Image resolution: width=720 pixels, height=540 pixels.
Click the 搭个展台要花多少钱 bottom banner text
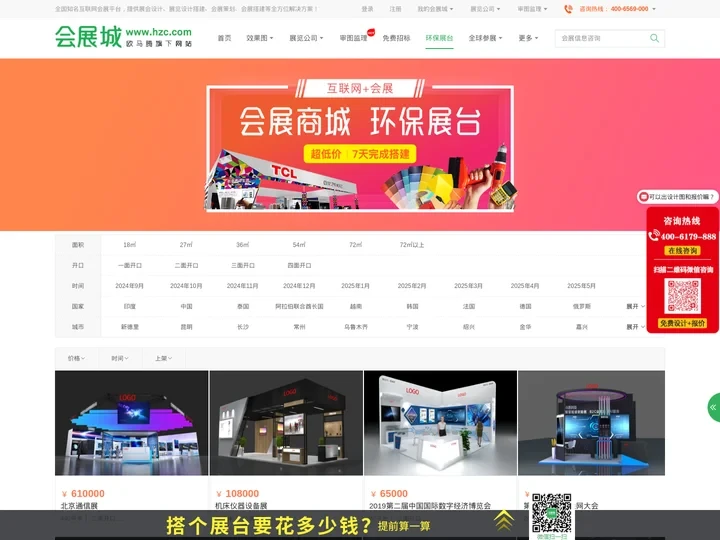269,526
